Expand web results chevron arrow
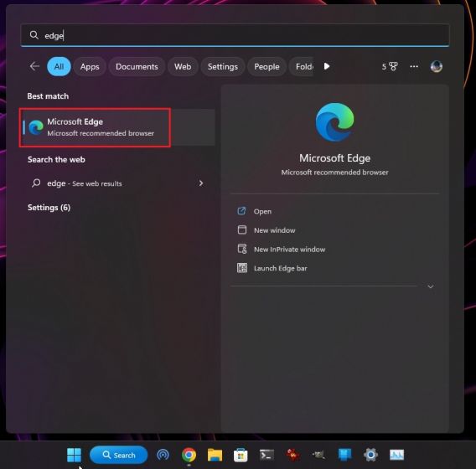The height and width of the screenshot is (469, 476). click(x=200, y=183)
